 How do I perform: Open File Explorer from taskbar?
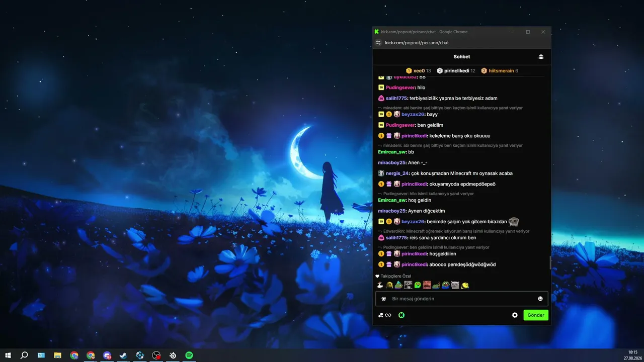pos(57,355)
